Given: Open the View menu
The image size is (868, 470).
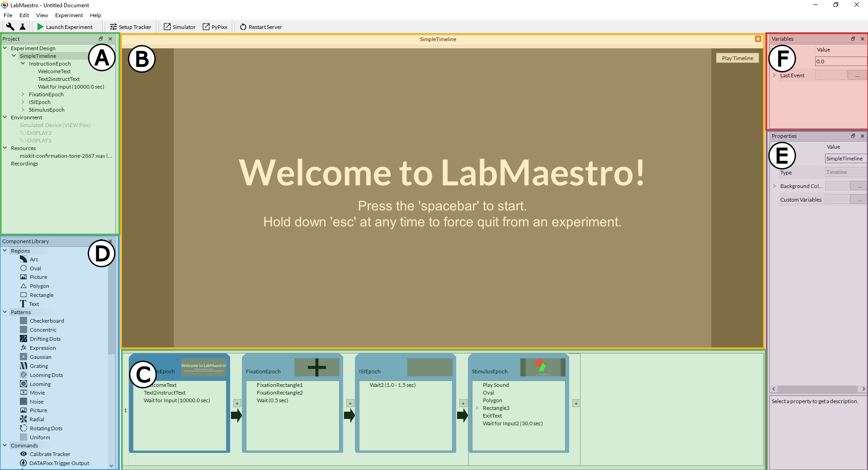Looking at the screenshot, I should point(42,15).
